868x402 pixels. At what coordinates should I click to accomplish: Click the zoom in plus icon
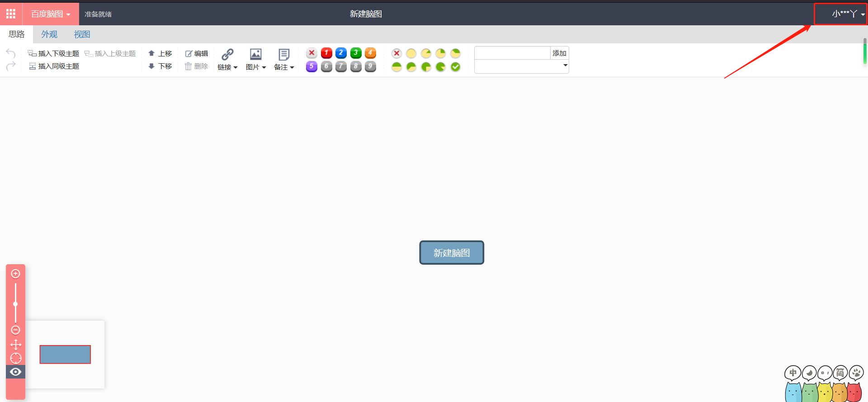pos(15,274)
